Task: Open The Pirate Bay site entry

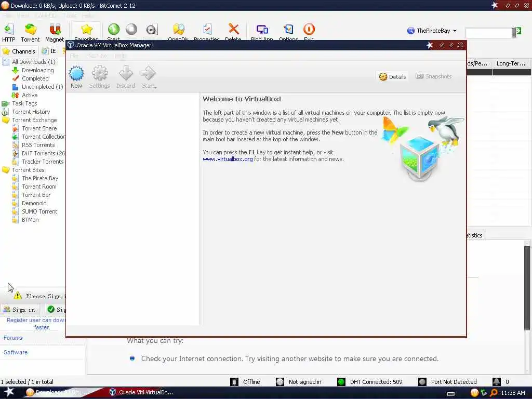Action: click(40, 178)
